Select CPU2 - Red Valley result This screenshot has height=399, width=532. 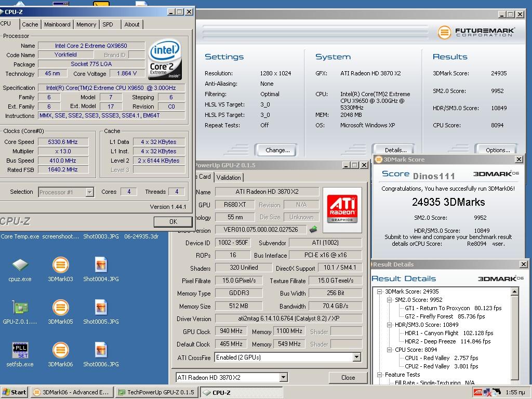(x=442, y=366)
